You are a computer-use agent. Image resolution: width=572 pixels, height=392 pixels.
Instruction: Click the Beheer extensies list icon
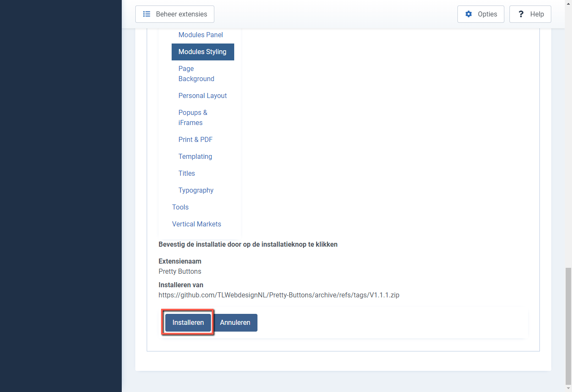pyautogui.click(x=147, y=14)
